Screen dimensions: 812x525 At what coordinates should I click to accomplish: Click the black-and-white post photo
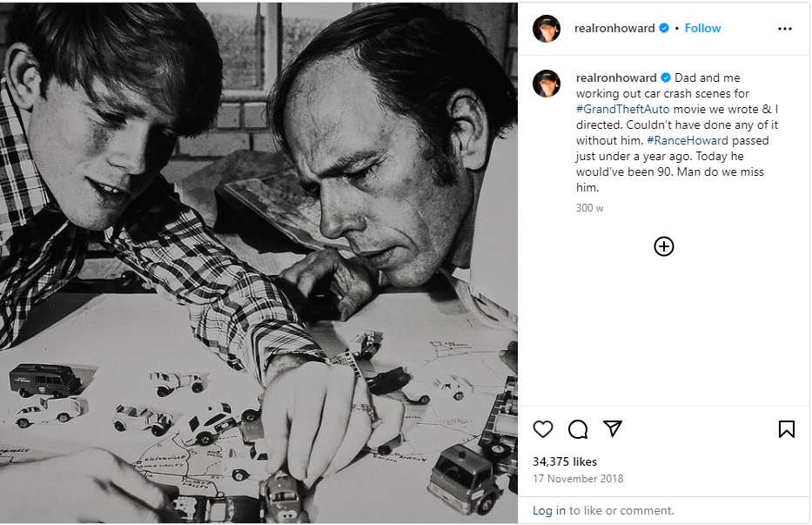[258, 262]
